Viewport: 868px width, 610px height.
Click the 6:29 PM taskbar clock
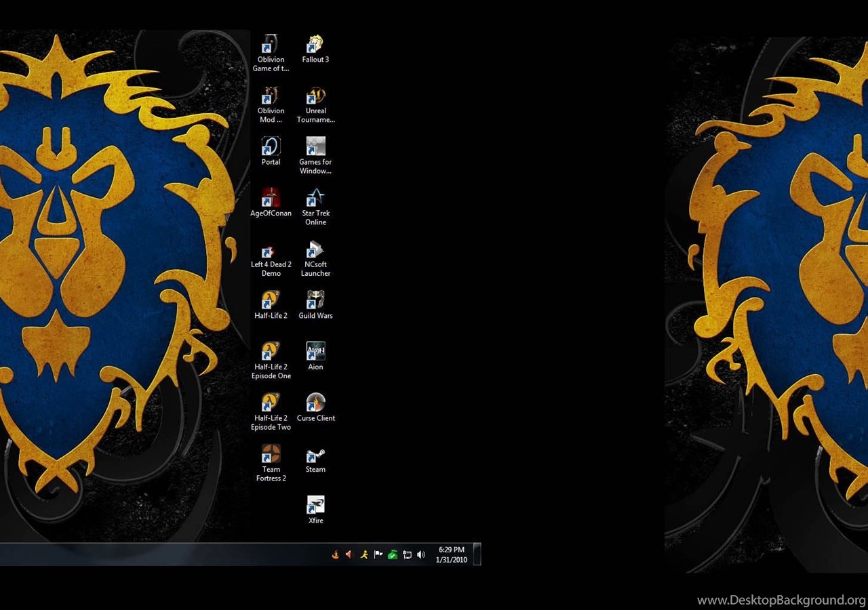pos(451,554)
